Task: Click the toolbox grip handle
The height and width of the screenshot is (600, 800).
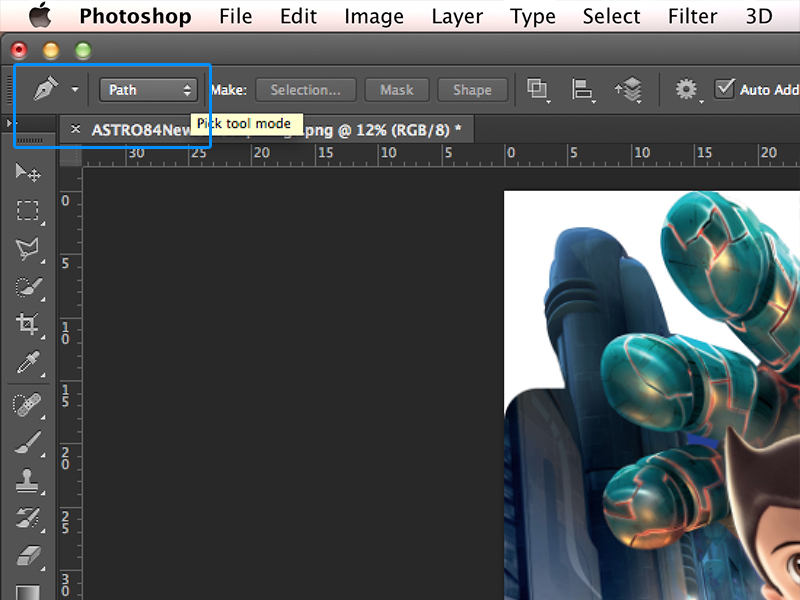Action: click(x=30, y=140)
